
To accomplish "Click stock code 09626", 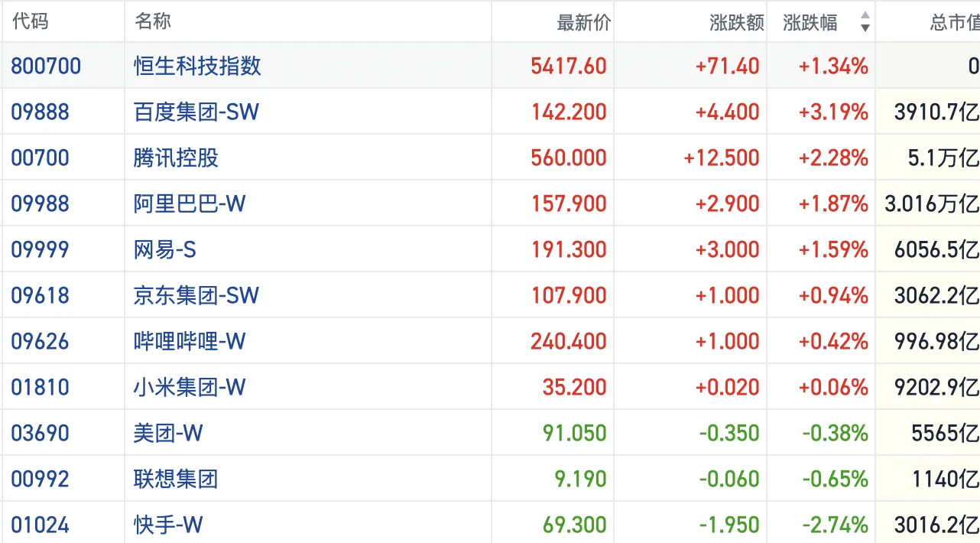I will click(40, 341).
